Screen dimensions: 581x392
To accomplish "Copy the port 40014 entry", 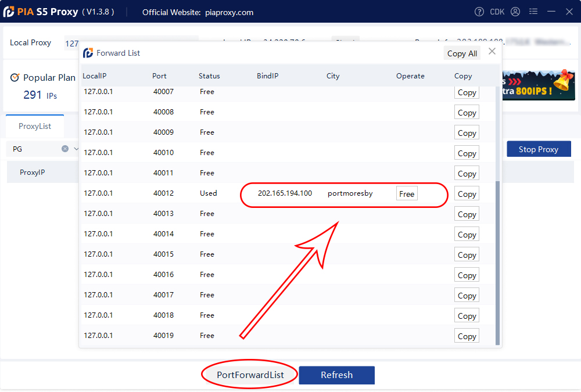I will tap(467, 235).
